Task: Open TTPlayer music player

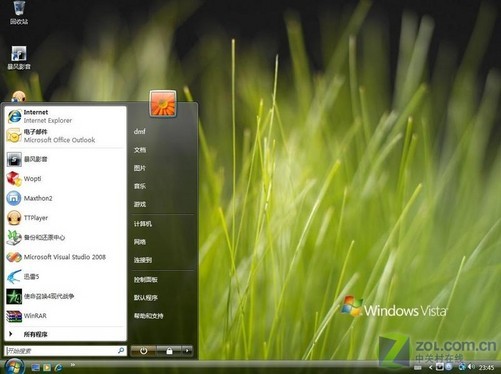Action: point(65,218)
